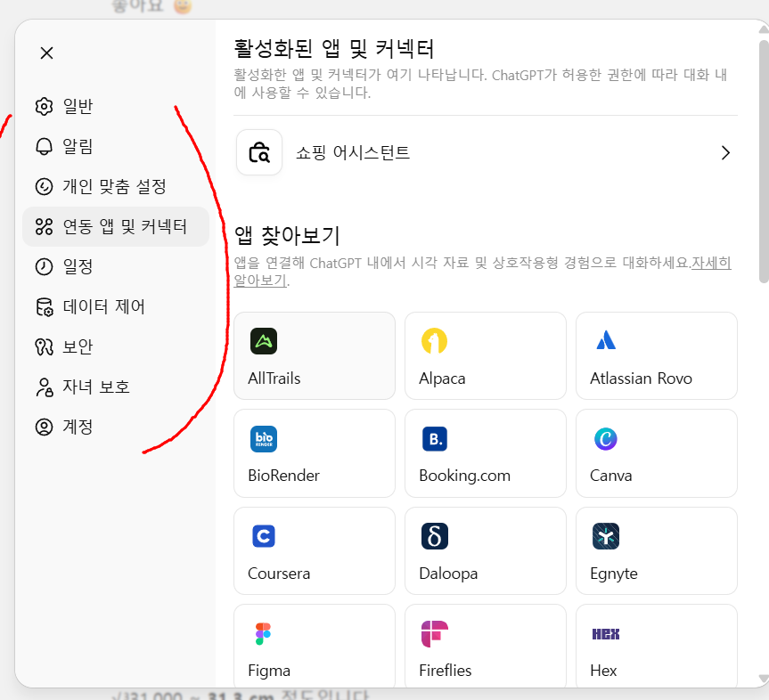The image size is (769, 700).
Task: Click the shopping bag search icon
Action: (259, 152)
